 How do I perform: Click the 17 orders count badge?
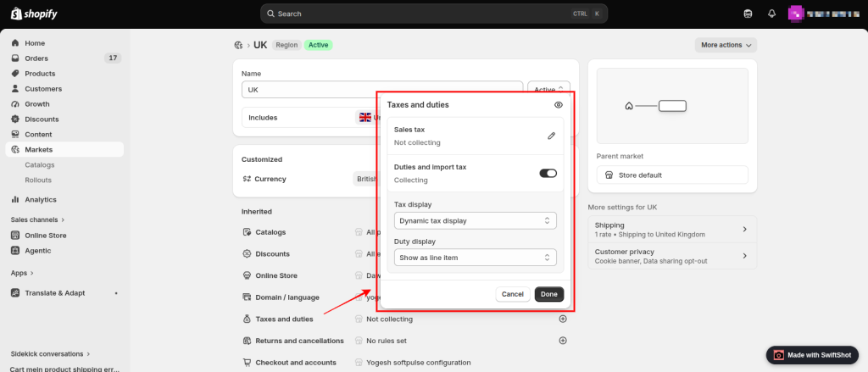click(113, 58)
